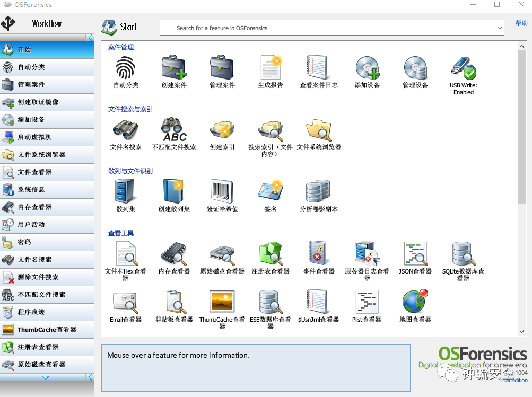The width and height of the screenshot is (532, 397).
Task: Click the 散列集 cabinet icon
Action: pos(125,191)
